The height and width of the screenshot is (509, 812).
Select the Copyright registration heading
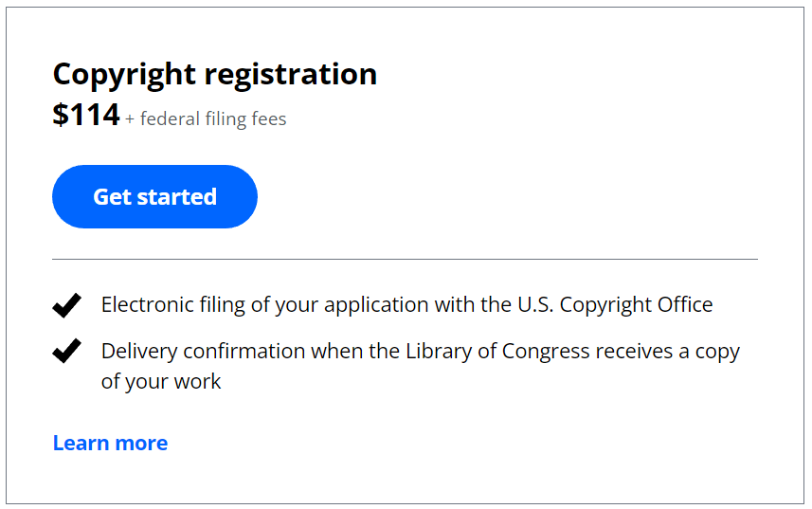(x=215, y=75)
